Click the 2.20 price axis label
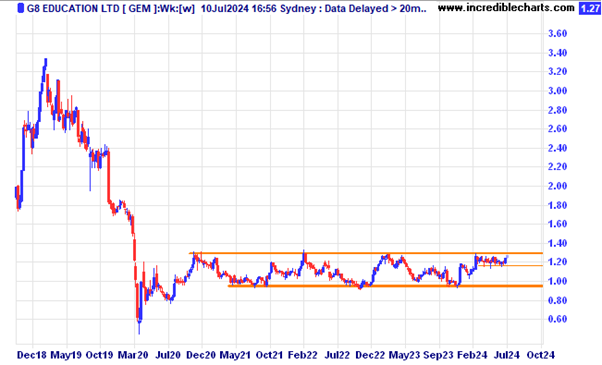The height and width of the screenshot is (365, 602). click(x=557, y=167)
